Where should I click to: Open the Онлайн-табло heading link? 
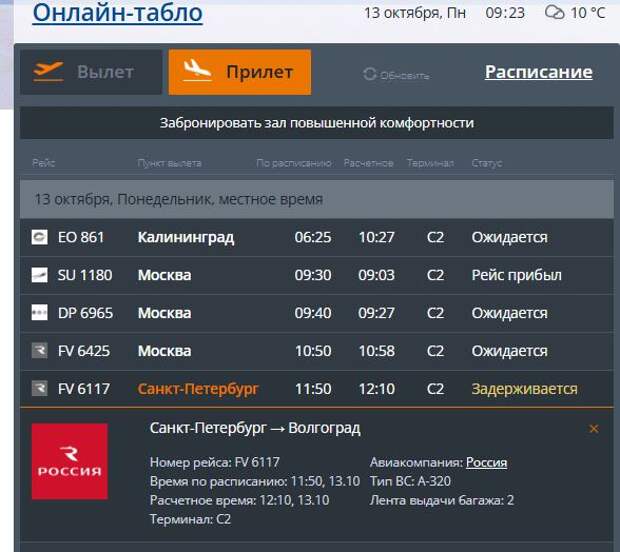coord(117,13)
